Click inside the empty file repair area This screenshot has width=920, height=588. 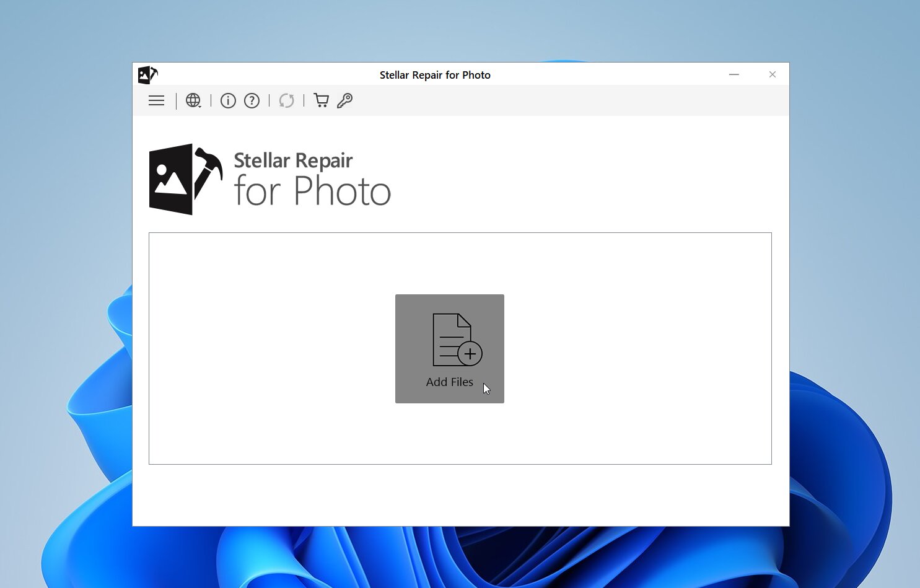coord(279,347)
